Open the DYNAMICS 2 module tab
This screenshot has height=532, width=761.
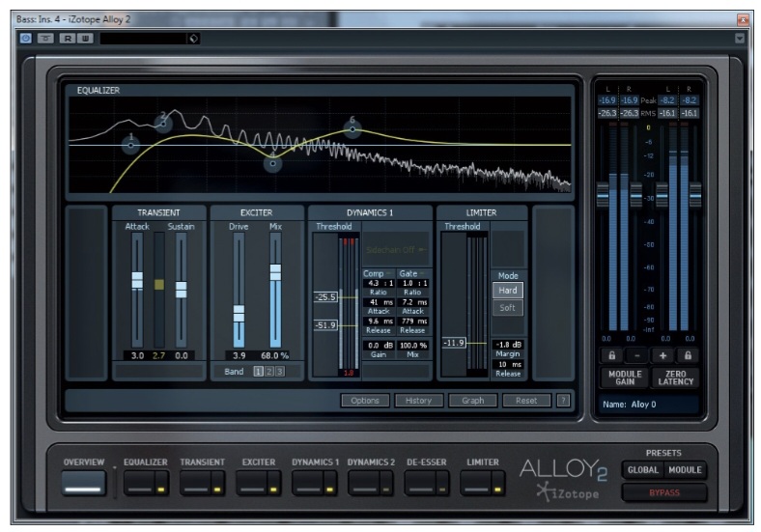(364, 484)
